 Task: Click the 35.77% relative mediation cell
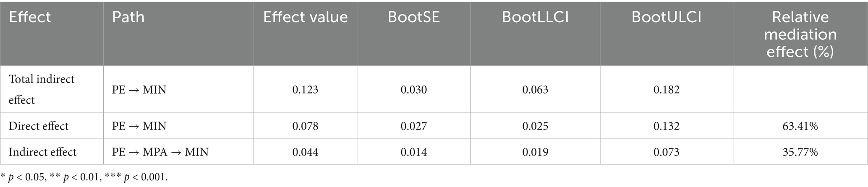(800, 151)
